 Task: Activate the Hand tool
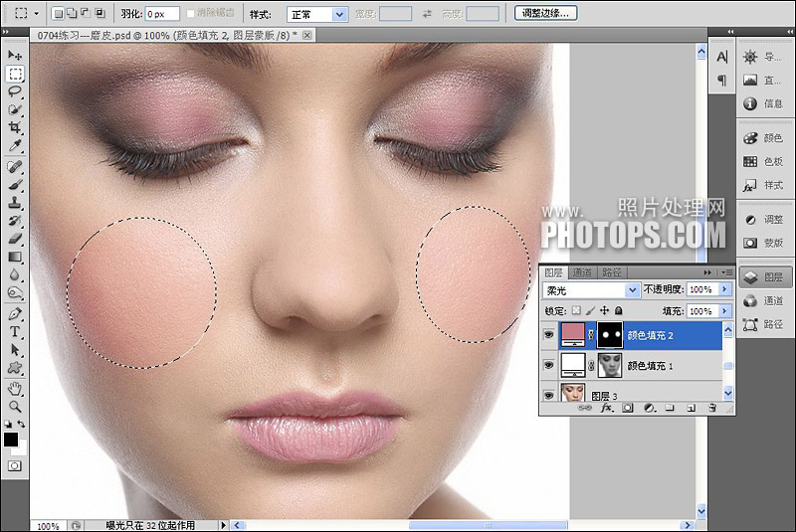(15, 389)
